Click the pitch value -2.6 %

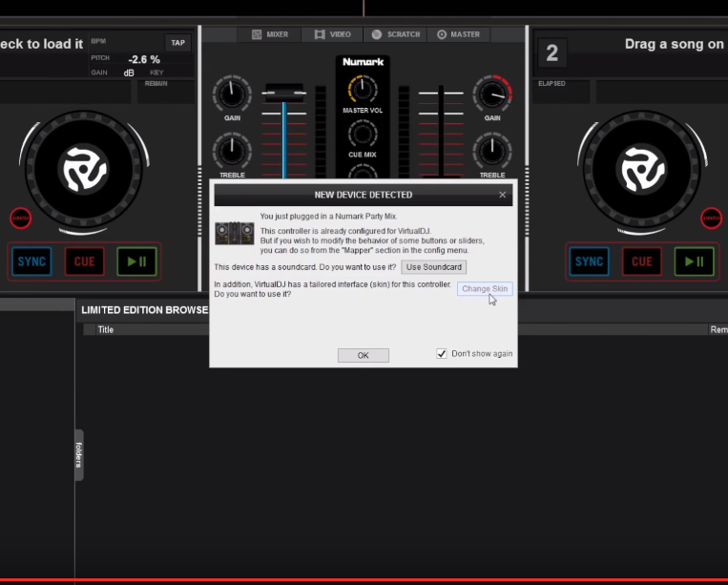tap(144, 59)
